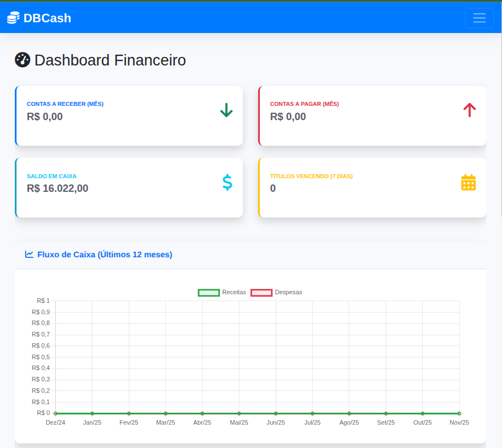Open the hamburger navigation menu

point(479,18)
